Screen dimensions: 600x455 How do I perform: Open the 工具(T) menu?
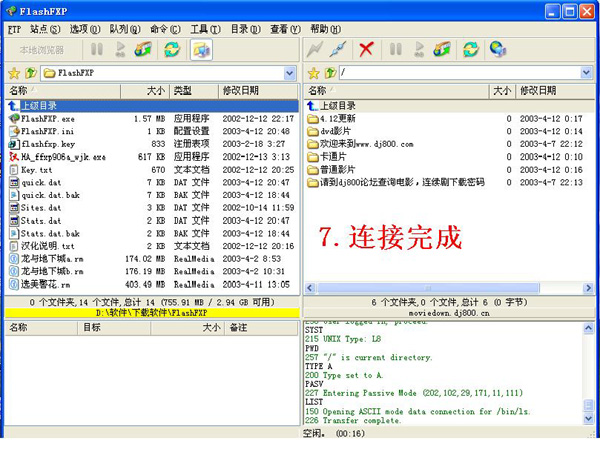(204, 29)
